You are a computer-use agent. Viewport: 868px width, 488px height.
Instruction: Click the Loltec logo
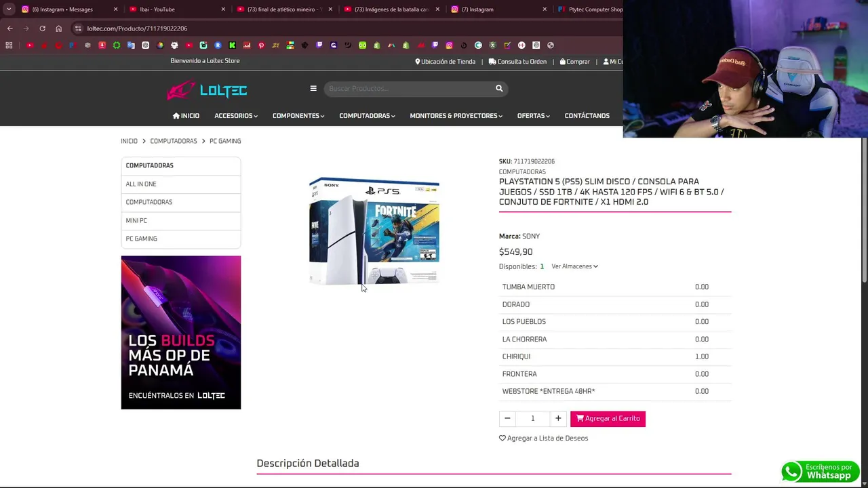pos(207,90)
